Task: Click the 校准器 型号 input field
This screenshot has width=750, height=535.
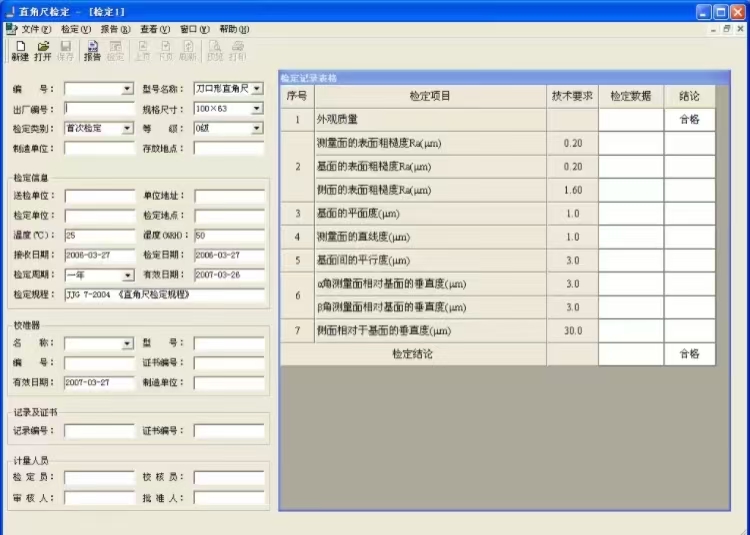Action: point(229,343)
